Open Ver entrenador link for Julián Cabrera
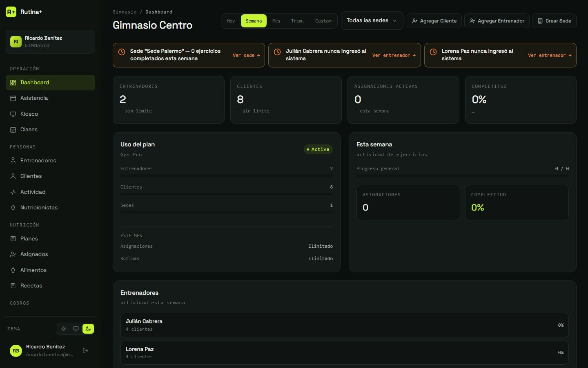588x368 pixels. (x=394, y=55)
